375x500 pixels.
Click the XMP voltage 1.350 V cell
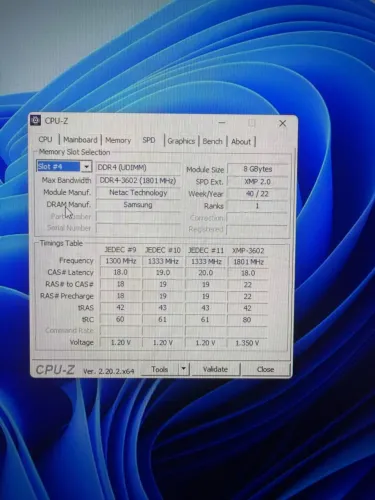pyautogui.click(x=247, y=343)
